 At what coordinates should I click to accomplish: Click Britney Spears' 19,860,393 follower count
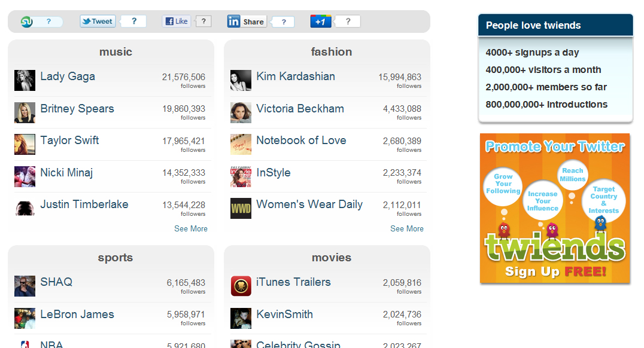pyautogui.click(x=184, y=109)
